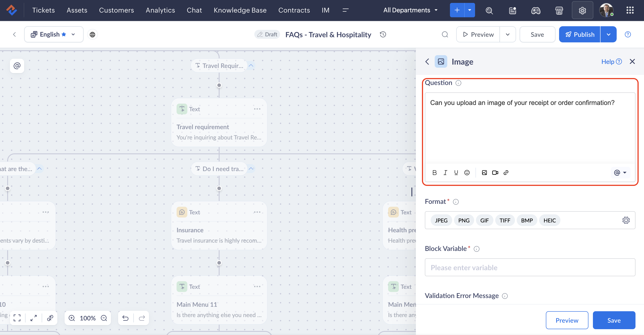Viewport: 644px width, 335px height.
Task: Insert hyperlink in question editor
Action: tap(506, 173)
